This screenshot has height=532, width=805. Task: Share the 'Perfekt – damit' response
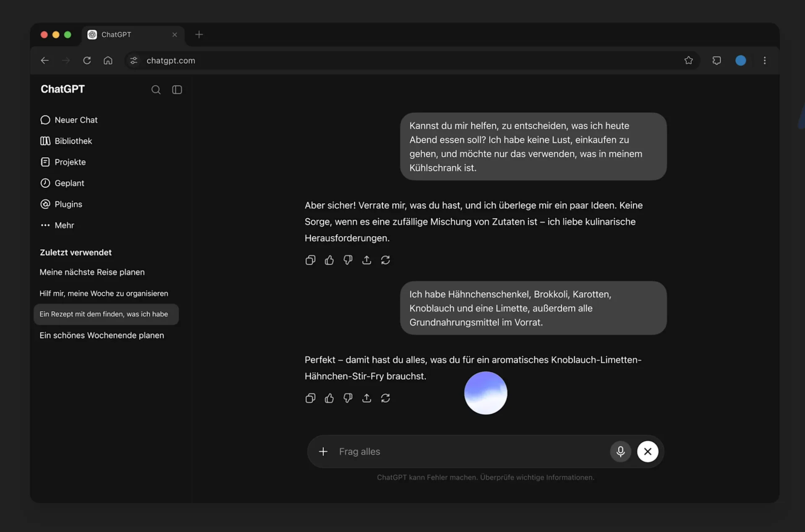[x=367, y=398]
